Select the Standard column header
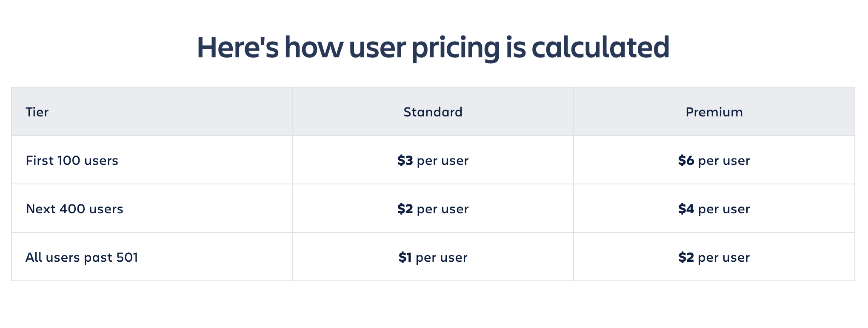 pyautogui.click(x=433, y=112)
